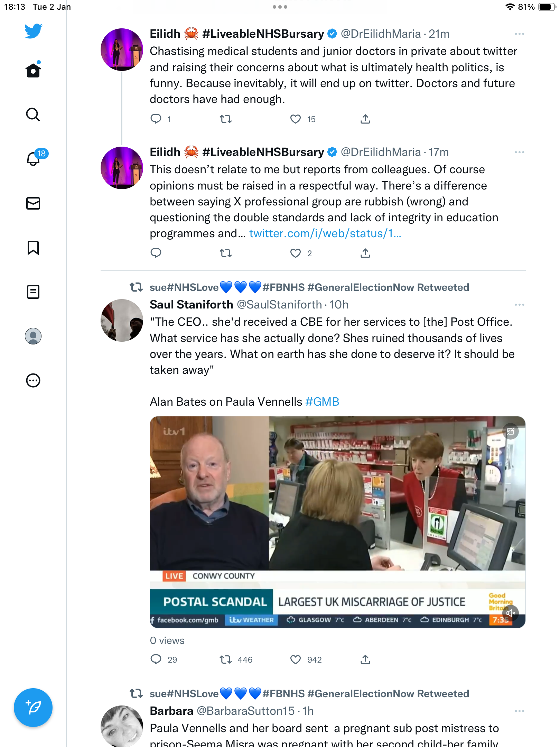Retweet the Saul Staniforth tweet with 446 retweets
This screenshot has height=747, width=560.
point(226,660)
